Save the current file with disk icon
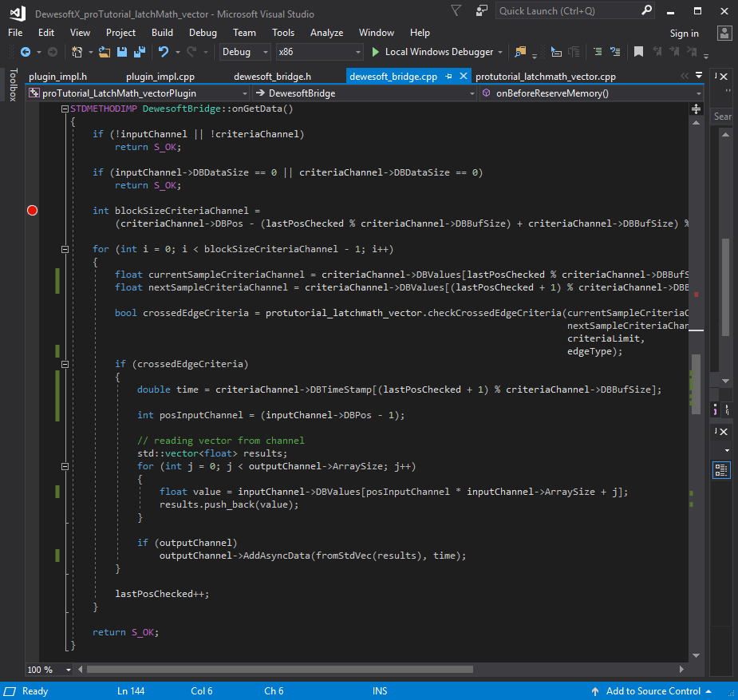This screenshot has width=738, height=700. (x=122, y=52)
